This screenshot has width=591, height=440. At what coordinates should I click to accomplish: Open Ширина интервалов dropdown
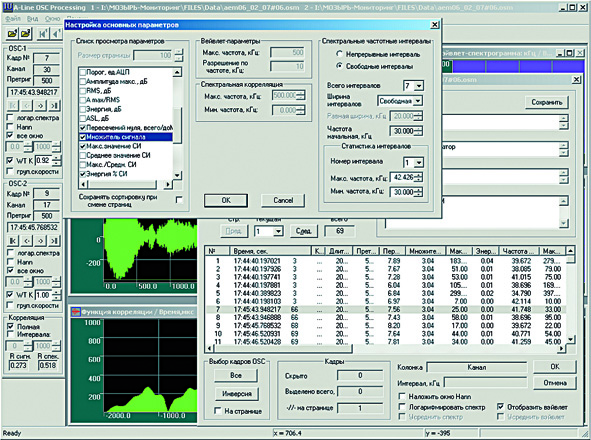[x=418, y=101]
